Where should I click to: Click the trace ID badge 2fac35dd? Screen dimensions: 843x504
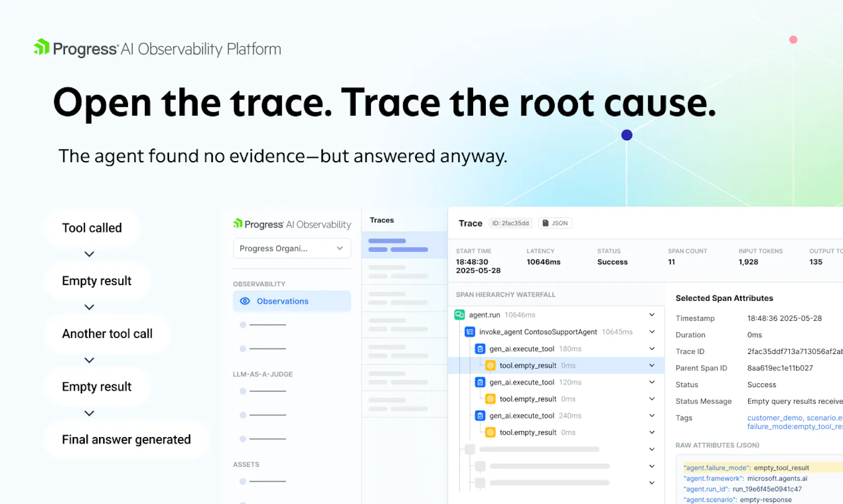click(511, 223)
